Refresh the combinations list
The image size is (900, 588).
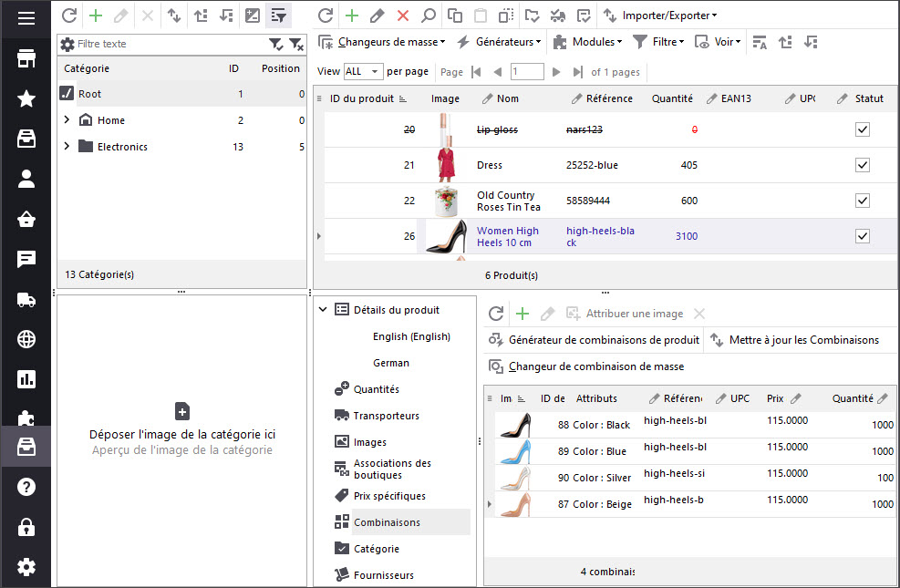click(496, 314)
